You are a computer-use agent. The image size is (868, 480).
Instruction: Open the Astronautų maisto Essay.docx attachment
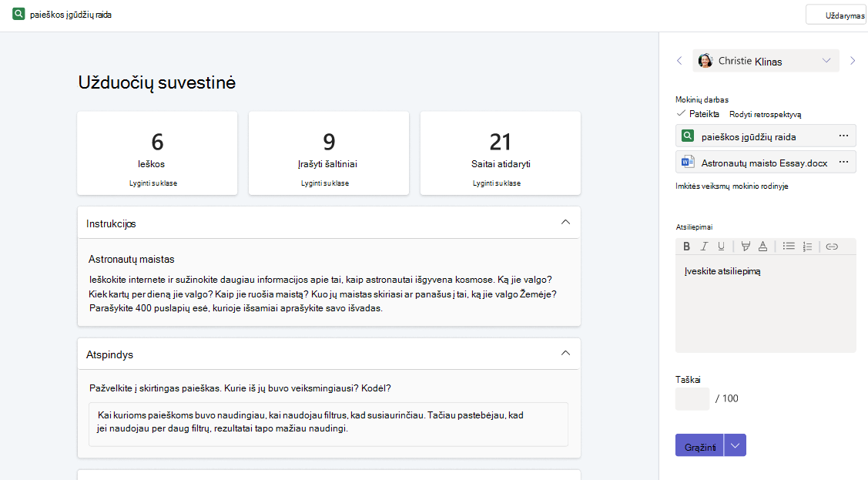tap(766, 163)
